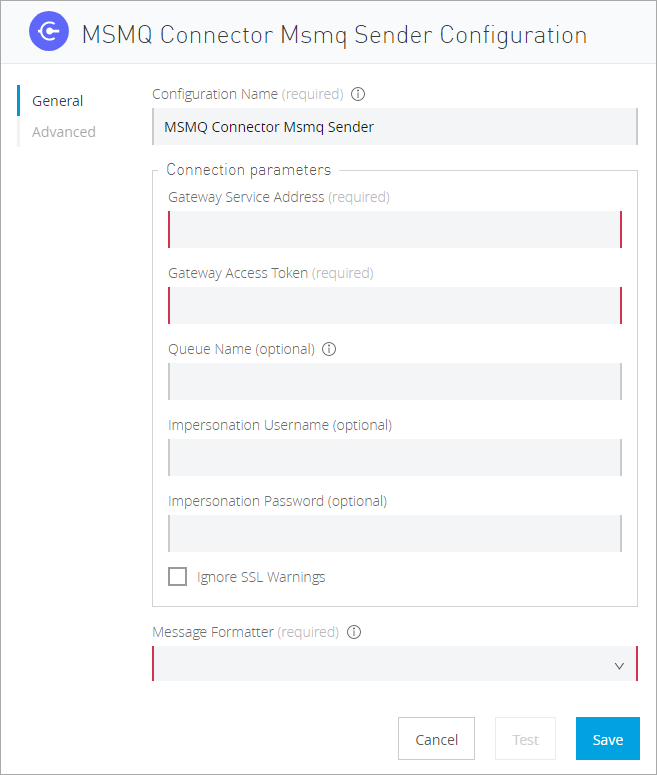The height and width of the screenshot is (775, 657).
Task: Enable the Ignore SSL Warnings checkbox
Action: (178, 577)
